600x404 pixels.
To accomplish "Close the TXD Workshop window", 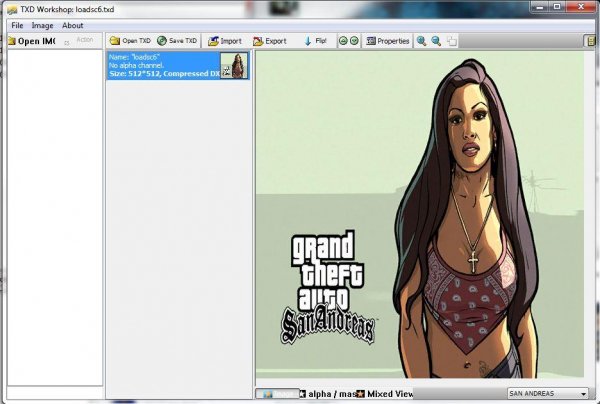I will [581, 7].
